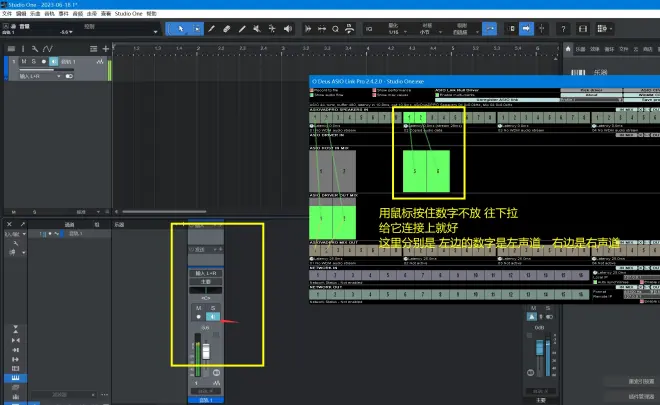
Task: Toggle the stereo switch on track 1
Action: tap(69, 76)
